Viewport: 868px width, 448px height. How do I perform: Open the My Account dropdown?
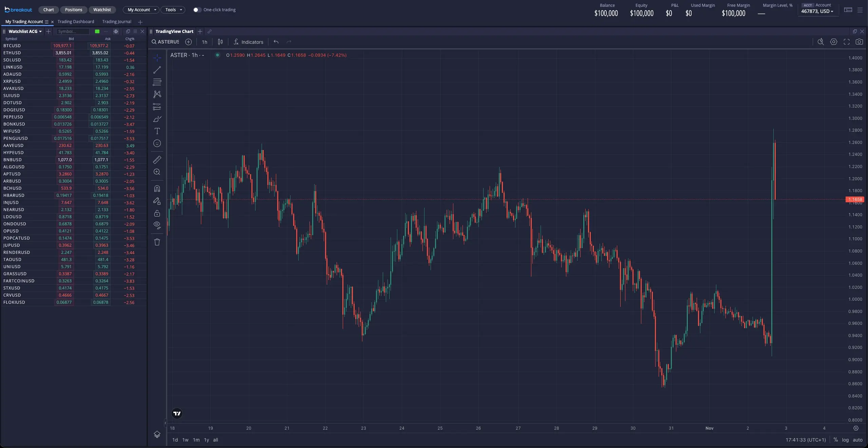tap(141, 10)
